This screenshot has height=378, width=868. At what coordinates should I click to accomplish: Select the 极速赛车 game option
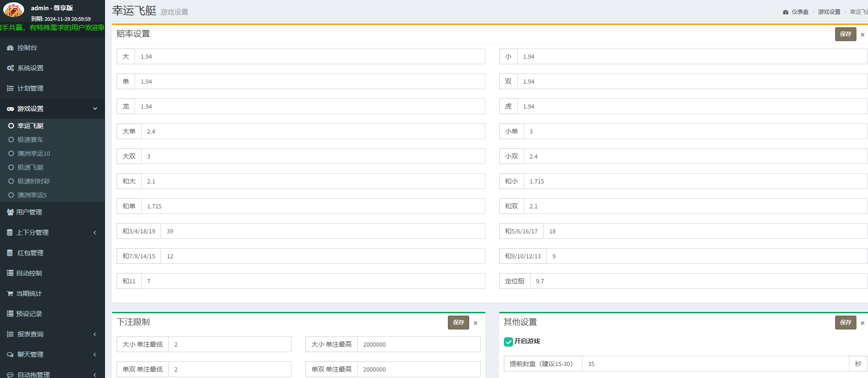click(31, 140)
